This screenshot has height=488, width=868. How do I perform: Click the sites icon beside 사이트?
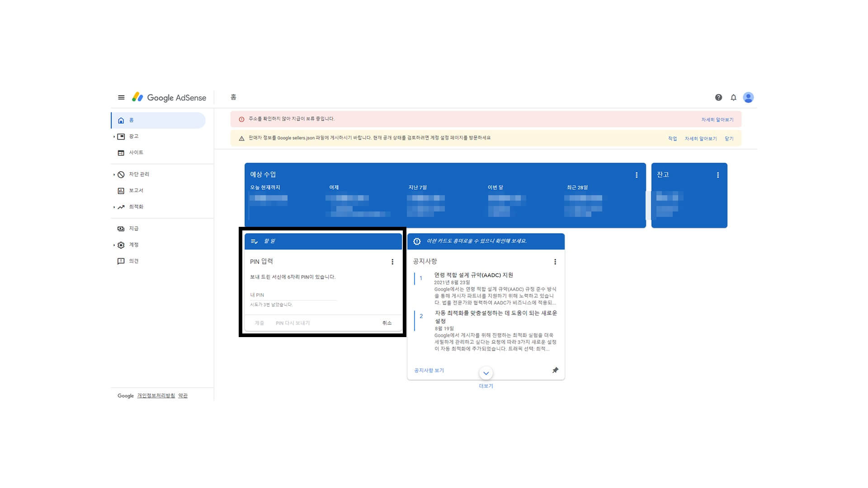click(121, 153)
